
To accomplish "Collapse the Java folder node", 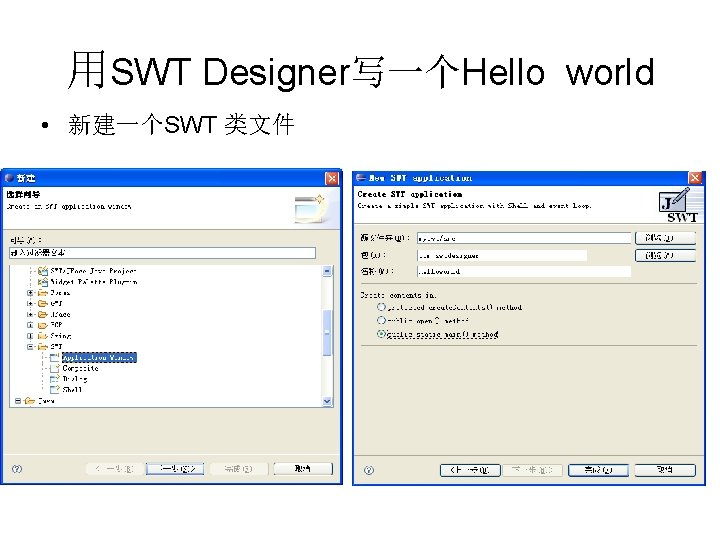I will point(17,401).
